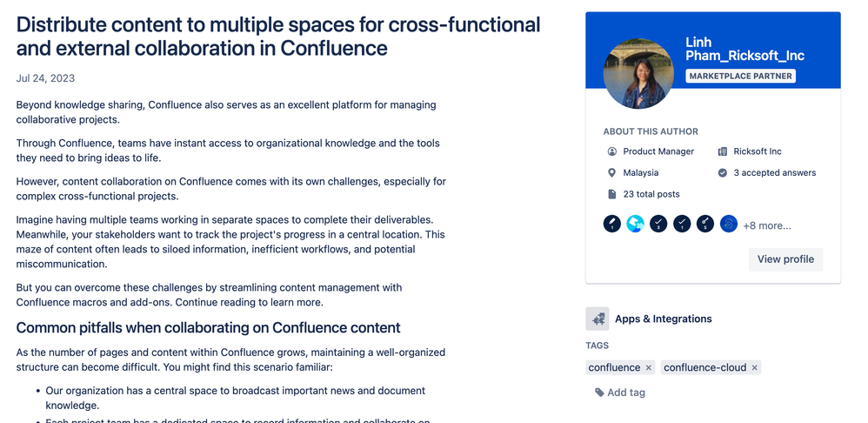Click the Jul 24, 2023 date
The image size is (868, 423).
(45, 78)
